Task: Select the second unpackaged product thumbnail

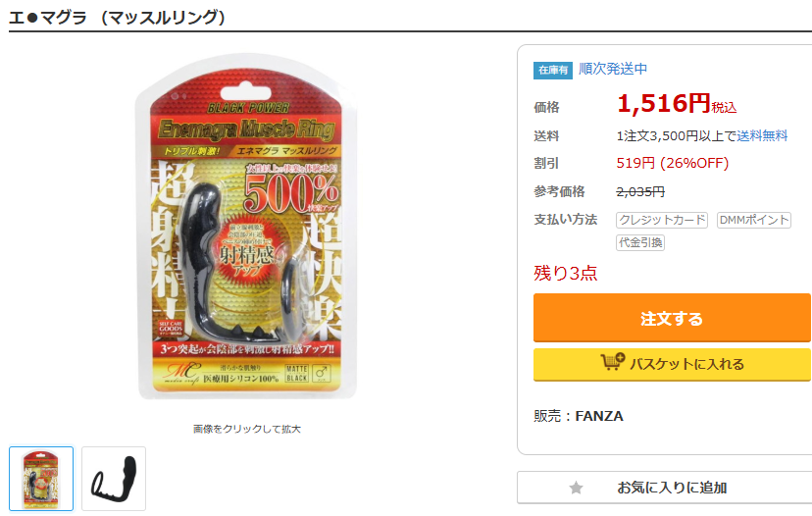Action: point(114,479)
